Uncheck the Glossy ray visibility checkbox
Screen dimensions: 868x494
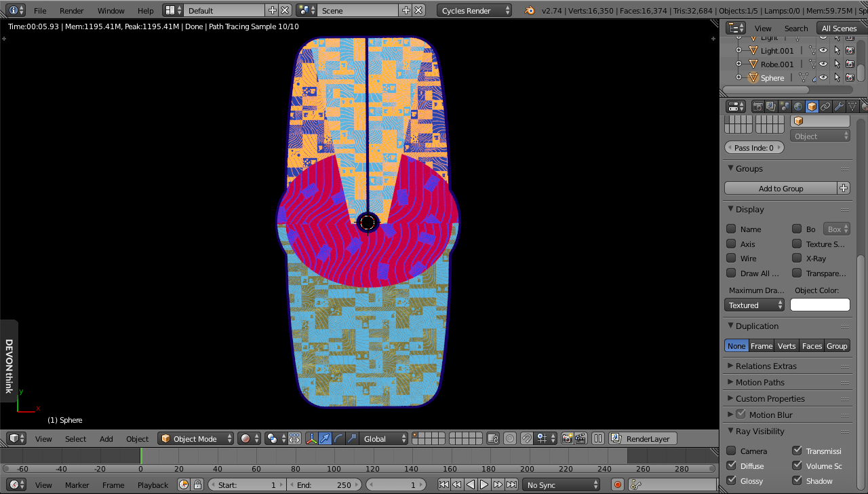click(731, 480)
